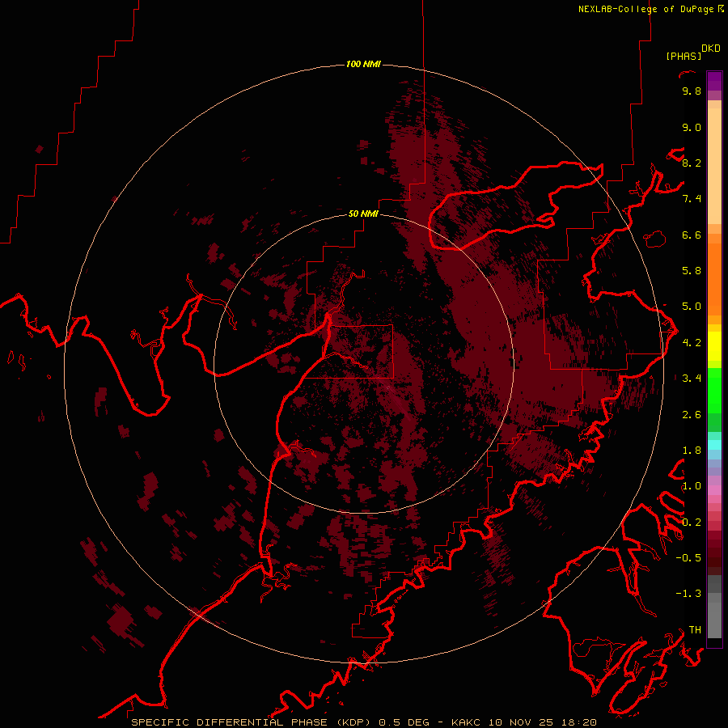Click the cyan segment of the color bar
Viewport: 728px width, 728px height.
(x=714, y=445)
